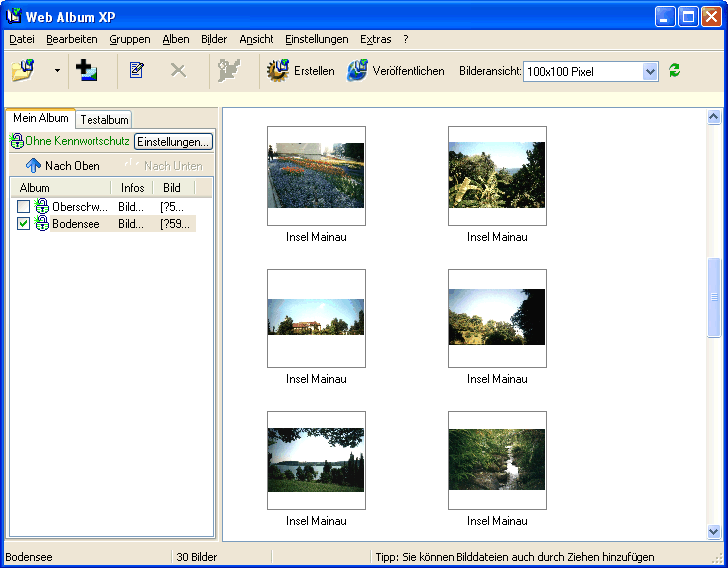
Task: Click the Bodensee status bar text
Action: point(29,557)
